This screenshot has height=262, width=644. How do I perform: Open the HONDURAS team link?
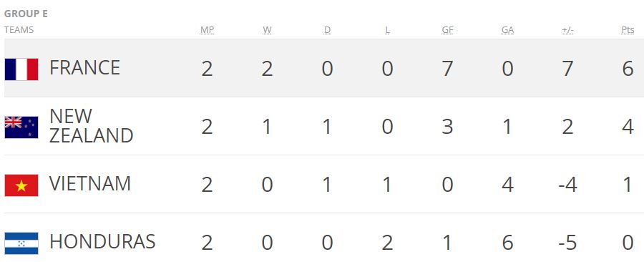coord(102,241)
